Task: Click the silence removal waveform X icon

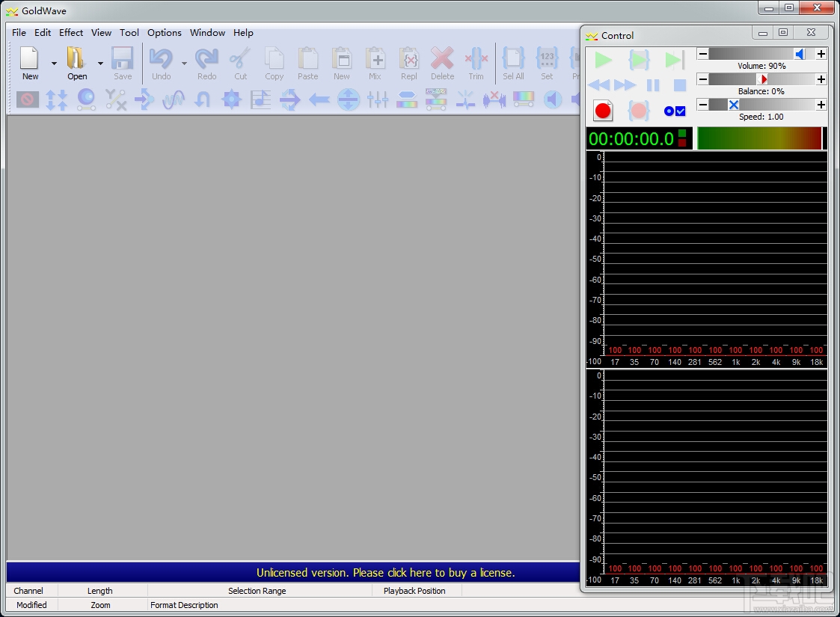Action: pos(494,99)
